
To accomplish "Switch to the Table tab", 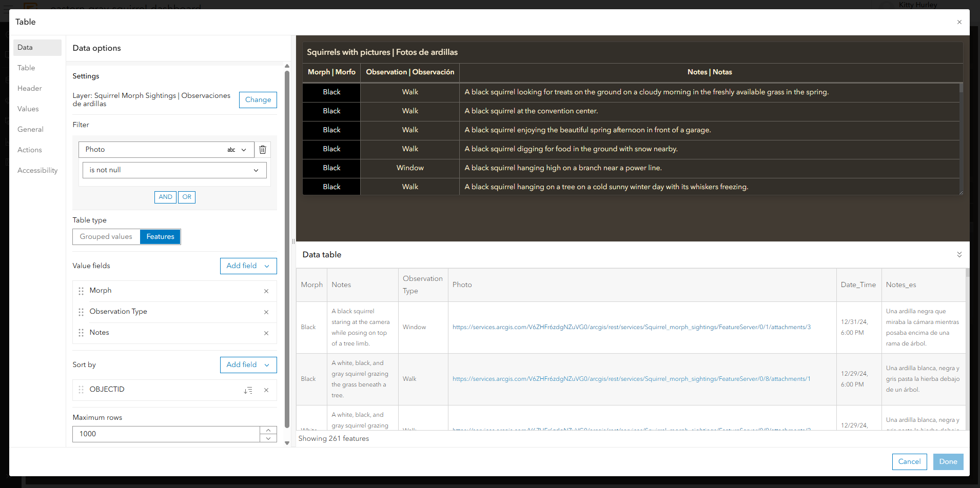I will [37, 68].
